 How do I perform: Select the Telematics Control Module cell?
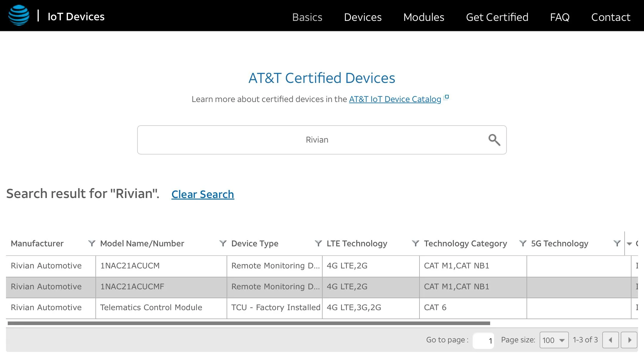161,308
